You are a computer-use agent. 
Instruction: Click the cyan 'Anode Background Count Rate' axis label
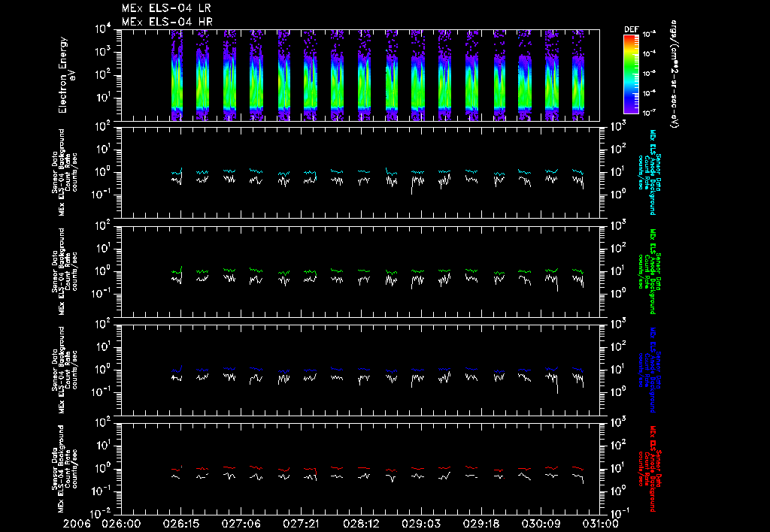click(649, 172)
